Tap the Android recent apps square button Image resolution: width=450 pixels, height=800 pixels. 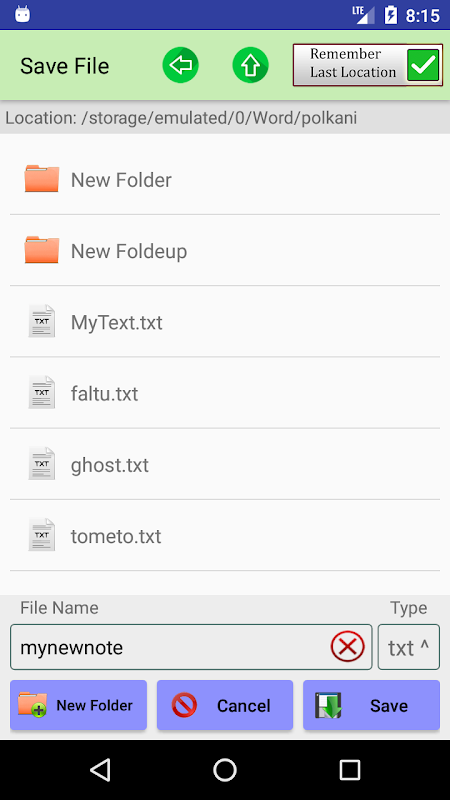350,769
